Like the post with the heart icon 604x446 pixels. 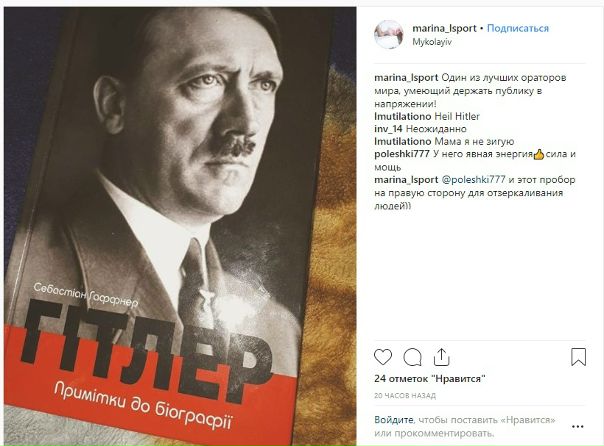383,357
